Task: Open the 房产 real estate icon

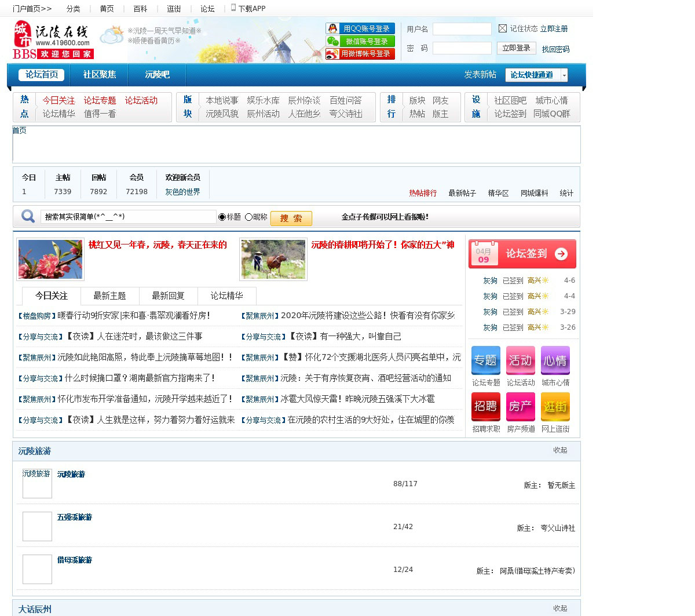Action: [x=520, y=406]
